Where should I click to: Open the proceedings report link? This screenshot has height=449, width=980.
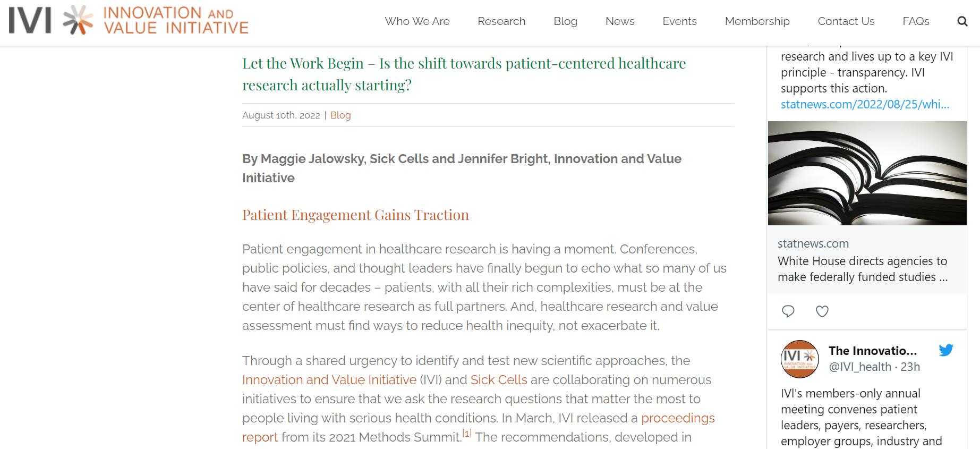coord(678,418)
